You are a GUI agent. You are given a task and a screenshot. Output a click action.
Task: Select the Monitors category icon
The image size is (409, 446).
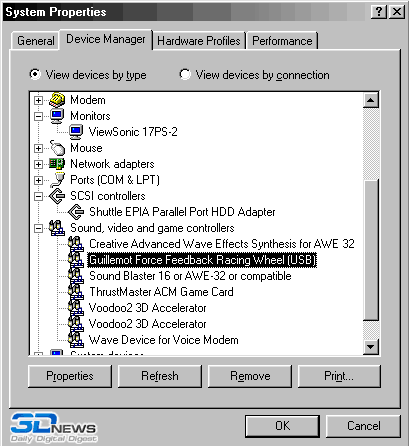pos(57,116)
